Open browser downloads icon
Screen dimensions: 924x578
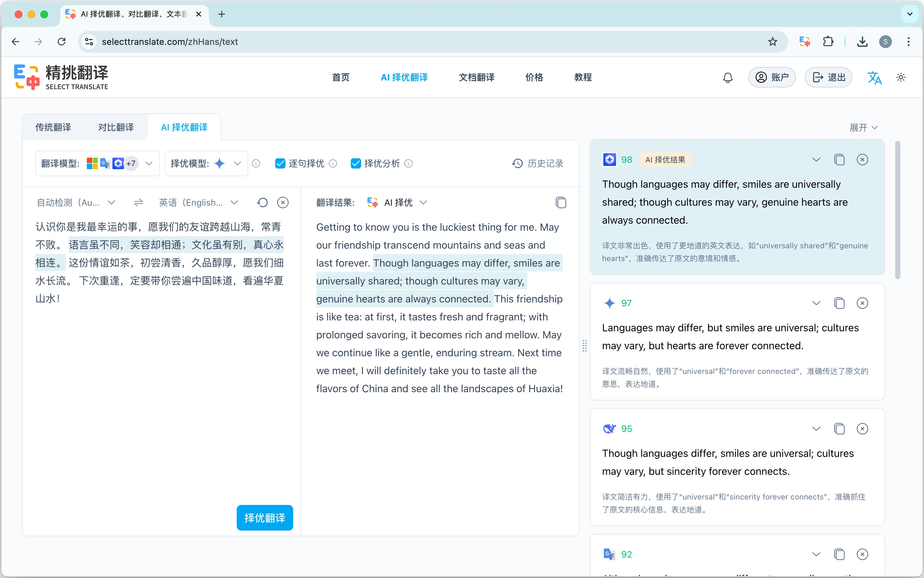[862, 42]
